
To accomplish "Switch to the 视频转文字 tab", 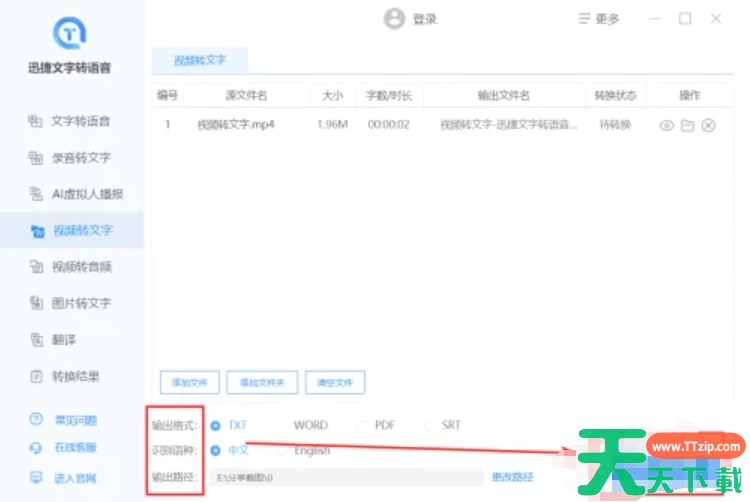I will pyautogui.click(x=199, y=60).
